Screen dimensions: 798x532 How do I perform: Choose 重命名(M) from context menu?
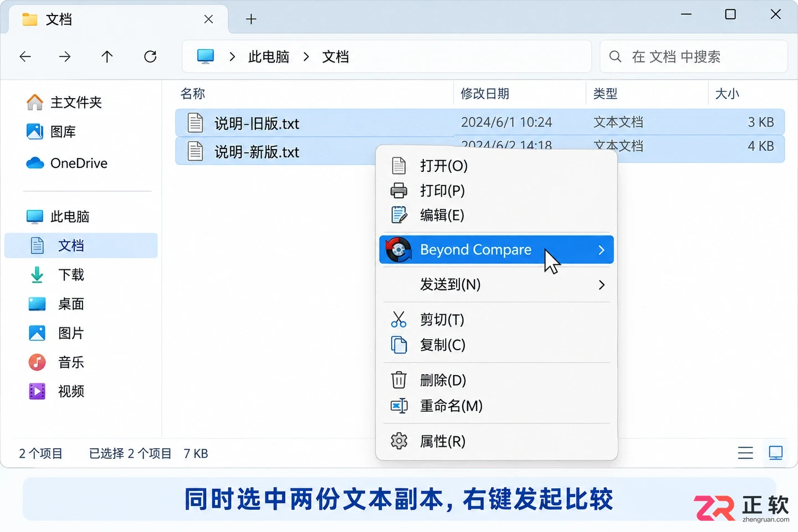point(497,406)
